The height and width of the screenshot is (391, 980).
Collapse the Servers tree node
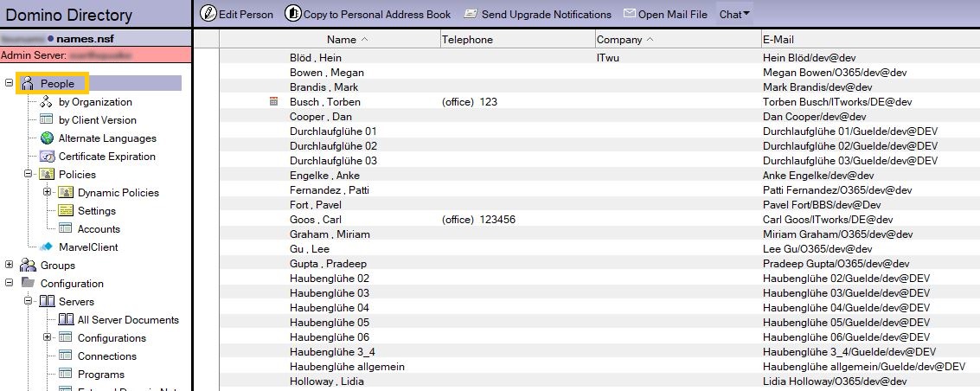click(x=29, y=301)
